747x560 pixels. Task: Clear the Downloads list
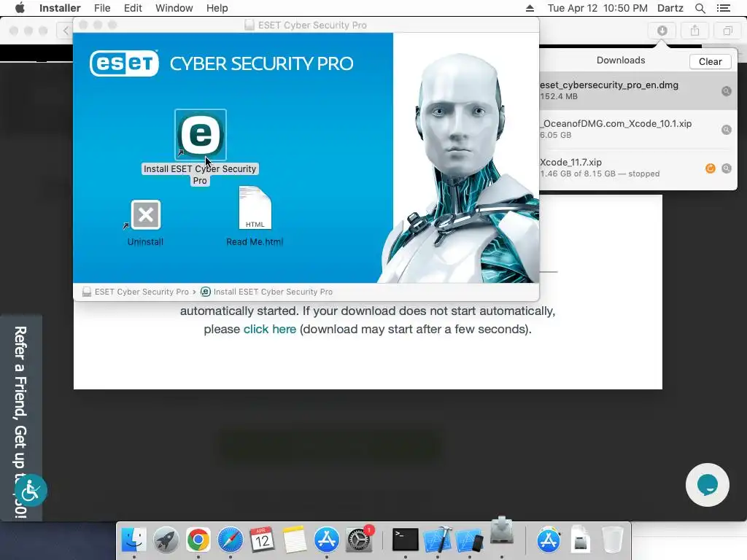coord(710,61)
